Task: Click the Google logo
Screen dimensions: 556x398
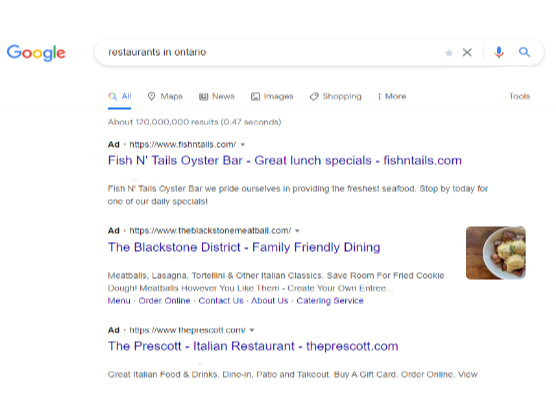Action: click(36, 53)
